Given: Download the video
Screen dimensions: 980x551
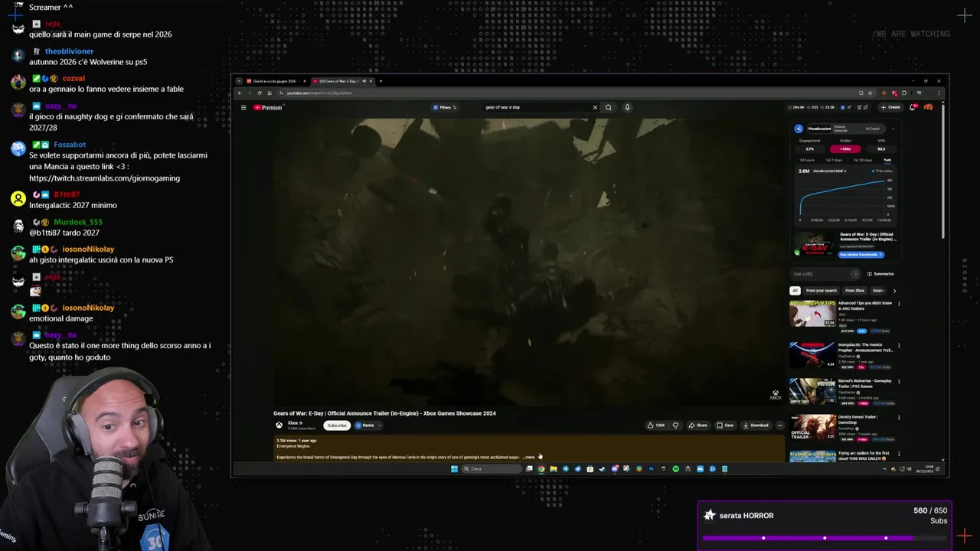Looking at the screenshot, I should (x=756, y=425).
